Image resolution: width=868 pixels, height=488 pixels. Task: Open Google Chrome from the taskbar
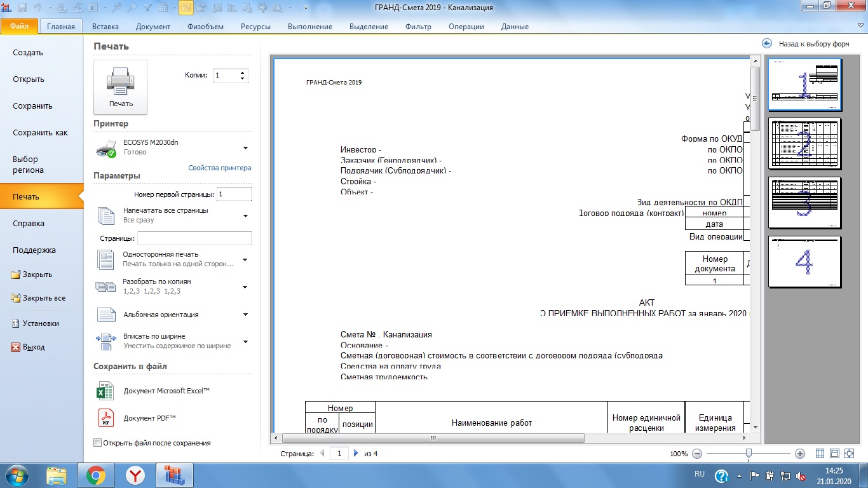96,475
